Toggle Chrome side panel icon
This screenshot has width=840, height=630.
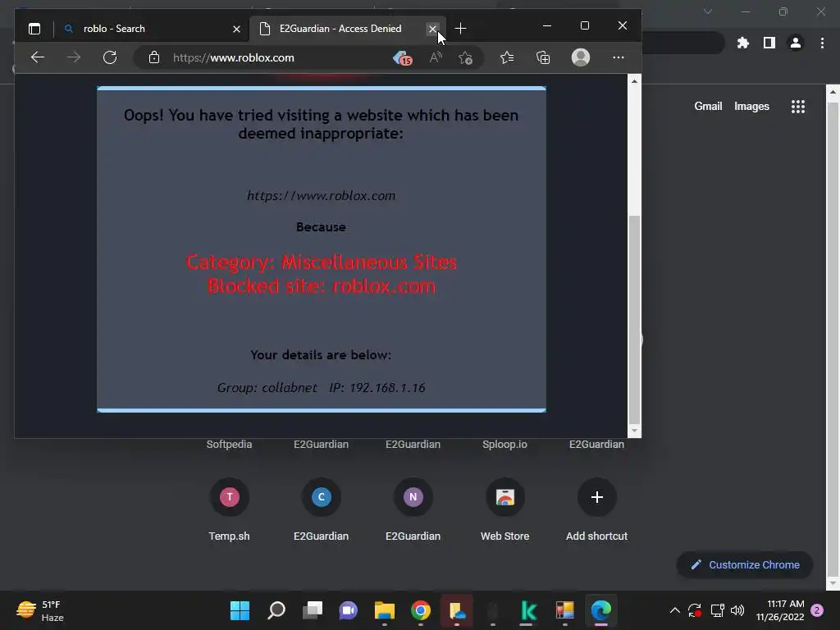[769, 43]
